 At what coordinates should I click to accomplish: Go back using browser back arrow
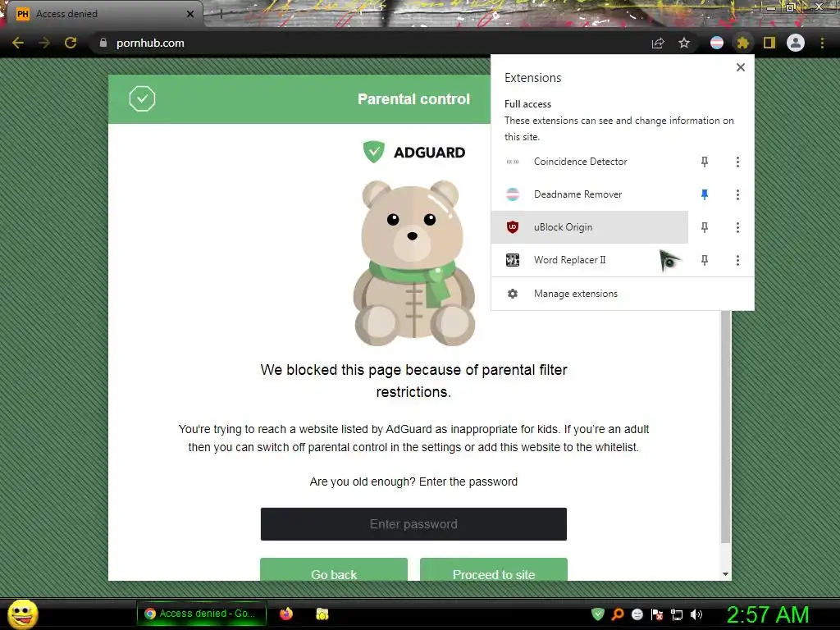[18, 43]
